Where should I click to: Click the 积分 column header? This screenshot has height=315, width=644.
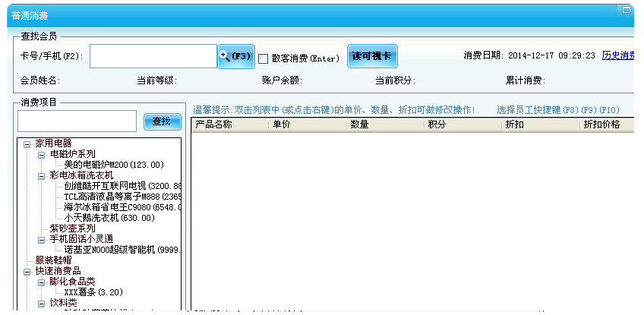tap(463, 124)
